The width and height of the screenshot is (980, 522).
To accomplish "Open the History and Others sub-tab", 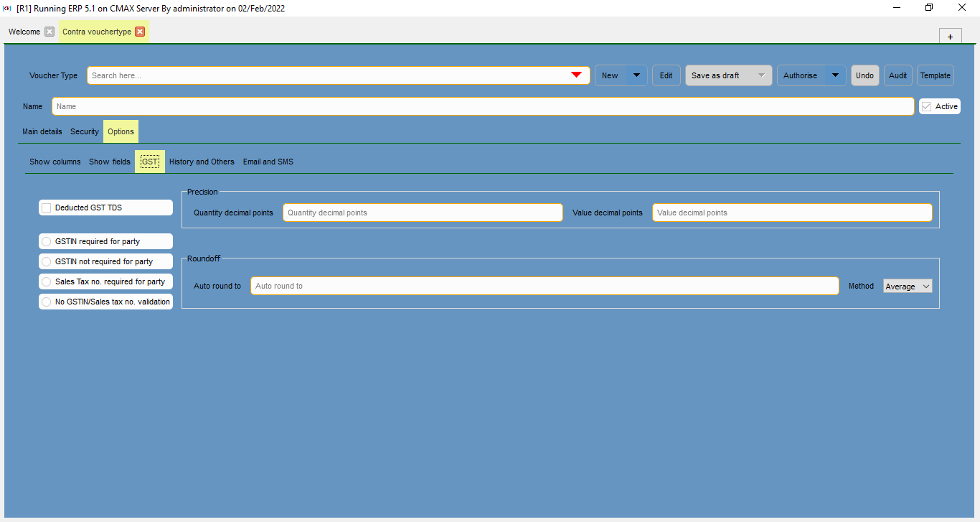I will tap(202, 162).
